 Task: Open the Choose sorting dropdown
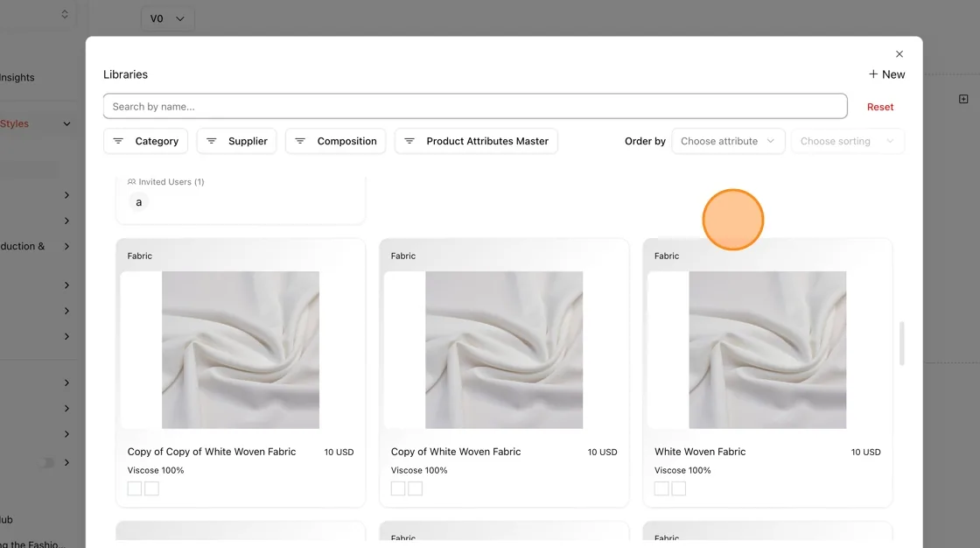click(848, 142)
